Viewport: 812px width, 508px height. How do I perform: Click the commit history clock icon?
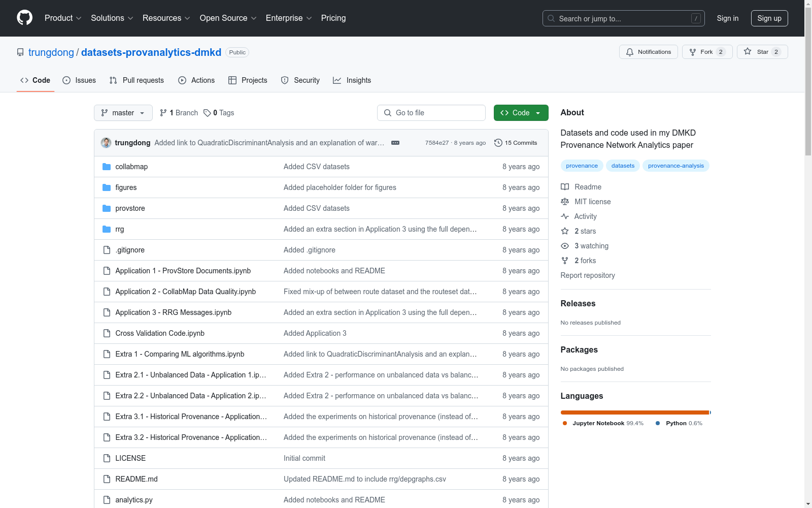click(498, 143)
